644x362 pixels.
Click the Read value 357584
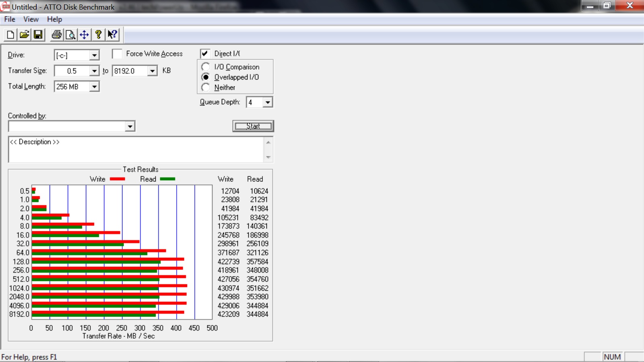pos(257,262)
